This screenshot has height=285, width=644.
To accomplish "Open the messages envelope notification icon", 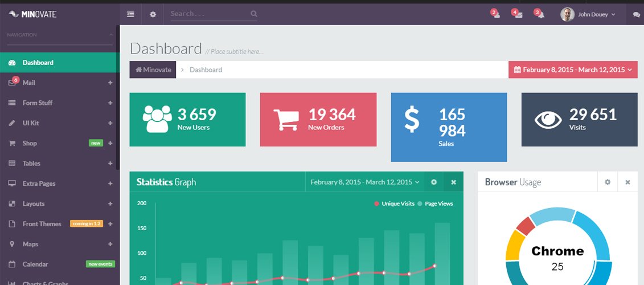I will point(518,14).
